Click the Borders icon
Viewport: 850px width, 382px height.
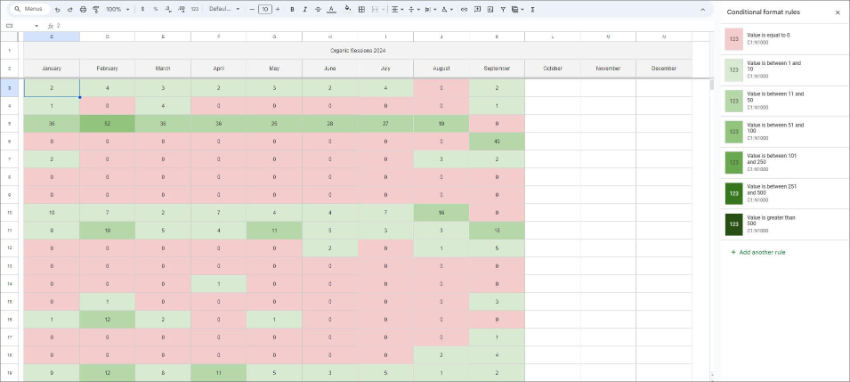(x=362, y=10)
